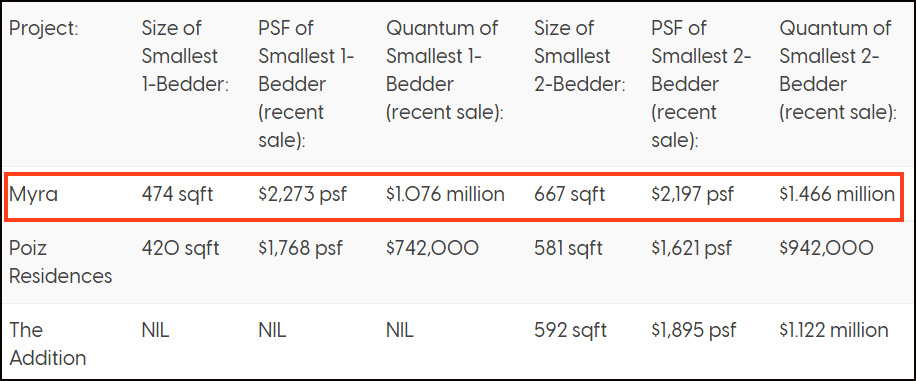Screen dimensions: 916x381
Task: Click Quantum of Smallest 2-Bedder header
Action: click(x=838, y=70)
